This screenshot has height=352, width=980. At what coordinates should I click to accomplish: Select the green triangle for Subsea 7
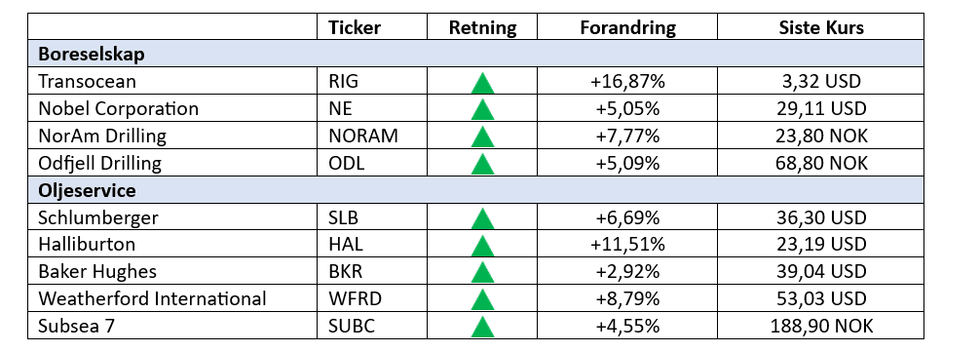pyautogui.click(x=482, y=327)
